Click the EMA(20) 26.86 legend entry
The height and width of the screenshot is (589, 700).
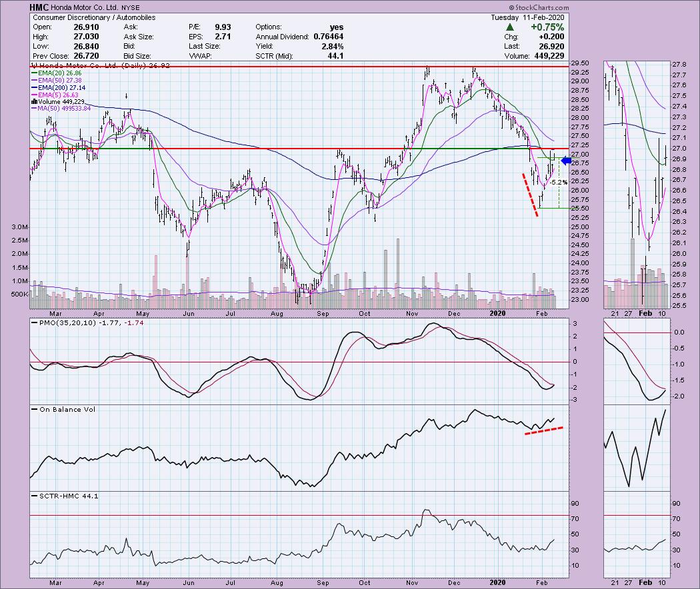point(57,73)
